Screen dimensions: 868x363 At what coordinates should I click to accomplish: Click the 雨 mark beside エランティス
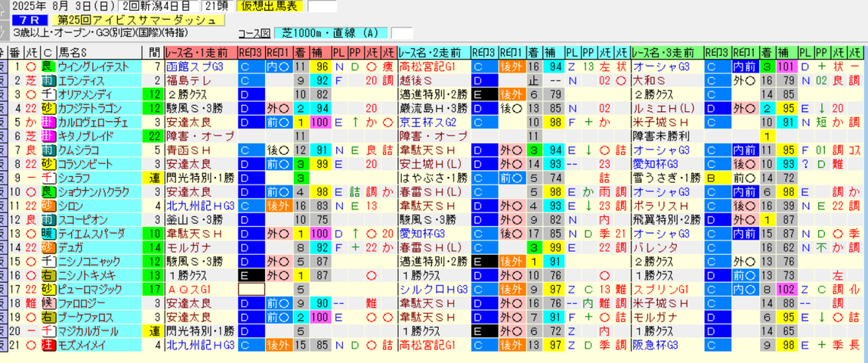pyautogui.click(x=48, y=80)
